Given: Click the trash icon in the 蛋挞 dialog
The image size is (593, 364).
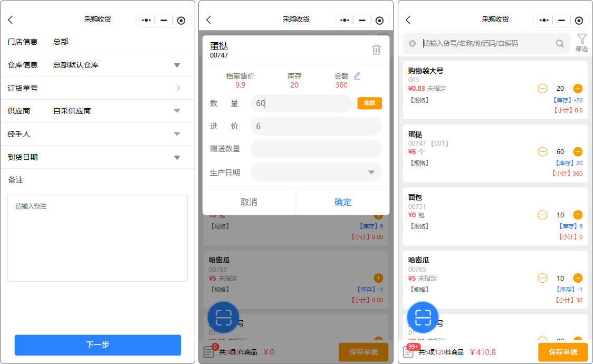Looking at the screenshot, I should (x=376, y=50).
